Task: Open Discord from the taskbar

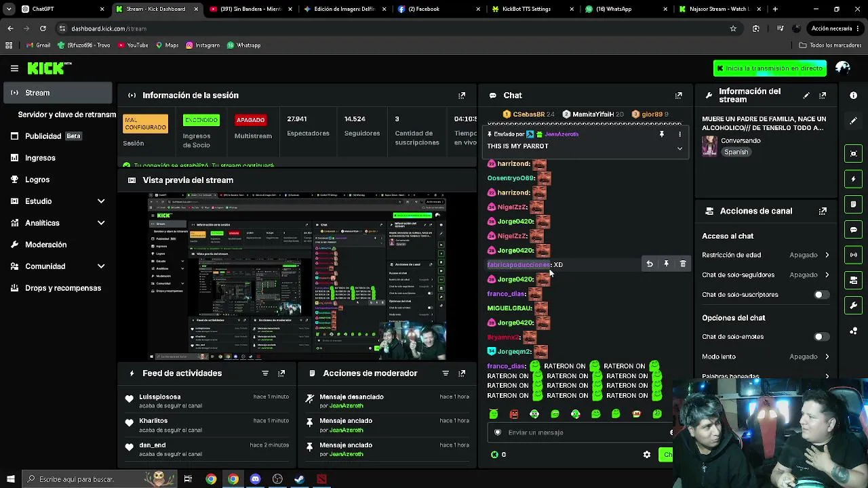Action: pyautogui.click(x=255, y=479)
